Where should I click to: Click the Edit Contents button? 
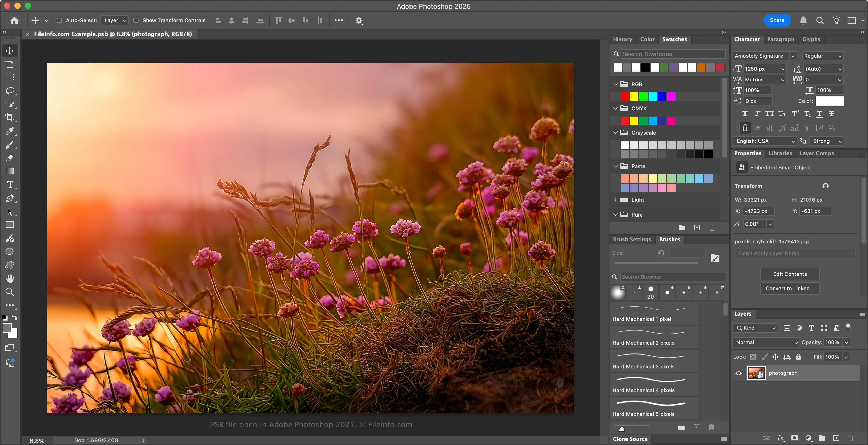[790, 274]
